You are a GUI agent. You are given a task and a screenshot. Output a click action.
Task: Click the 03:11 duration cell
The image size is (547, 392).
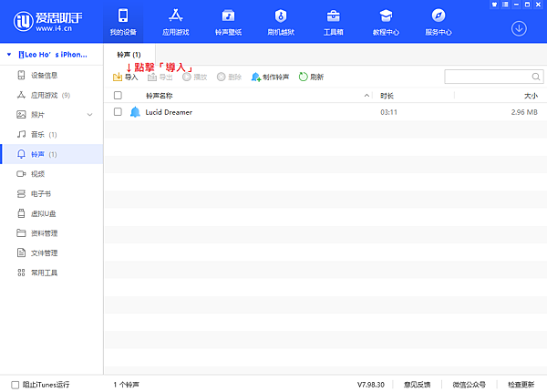pyautogui.click(x=388, y=112)
